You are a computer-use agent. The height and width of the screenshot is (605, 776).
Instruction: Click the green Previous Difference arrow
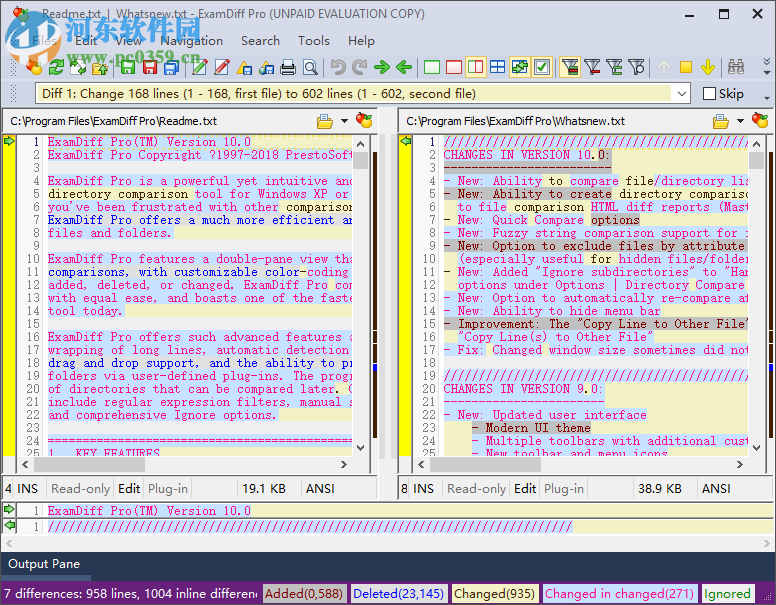click(x=404, y=67)
